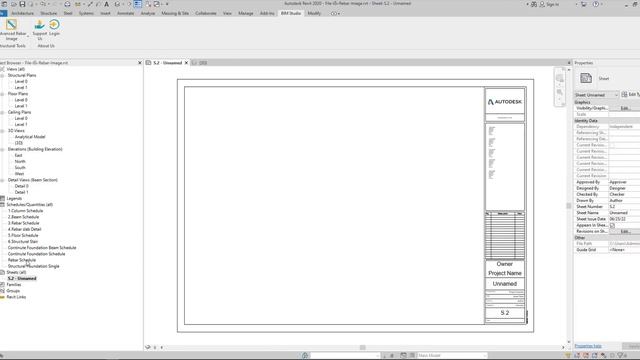640x360 pixels.
Task: Save the project with the floppy icon
Action: (22, 4)
